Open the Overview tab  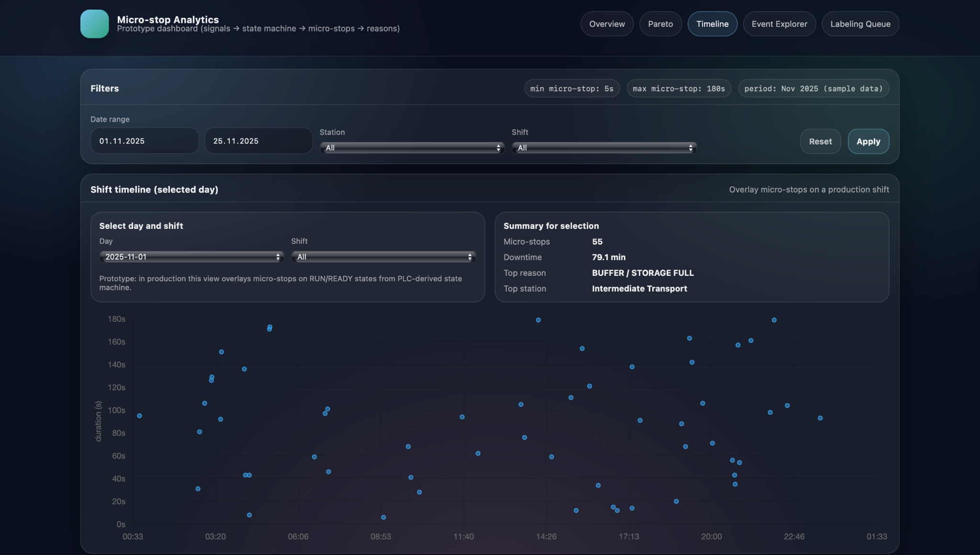tap(606, 24)
